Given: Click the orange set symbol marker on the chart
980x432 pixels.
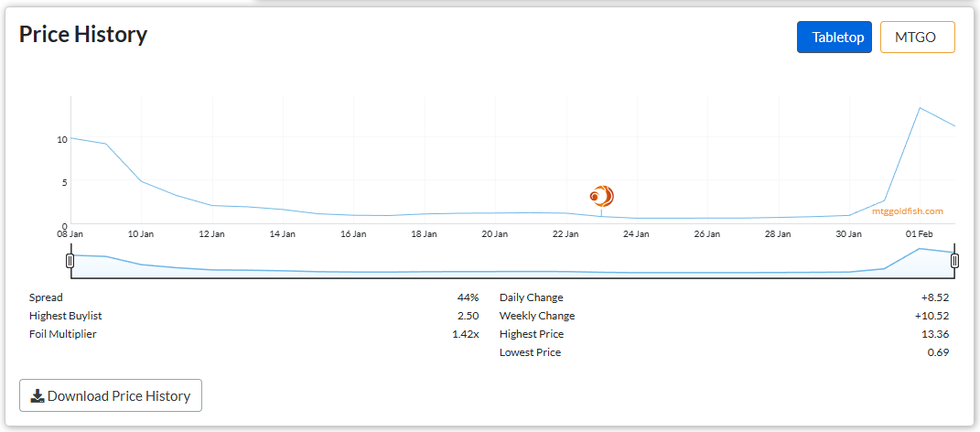Looking at the screenshot, I should pyautogui.click(x=602, y=196).
